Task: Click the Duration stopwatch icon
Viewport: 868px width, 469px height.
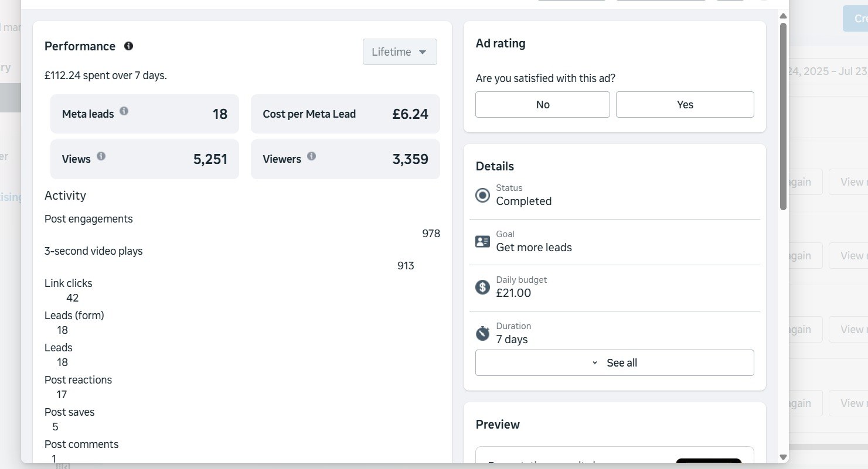Action: pos(482,333)
